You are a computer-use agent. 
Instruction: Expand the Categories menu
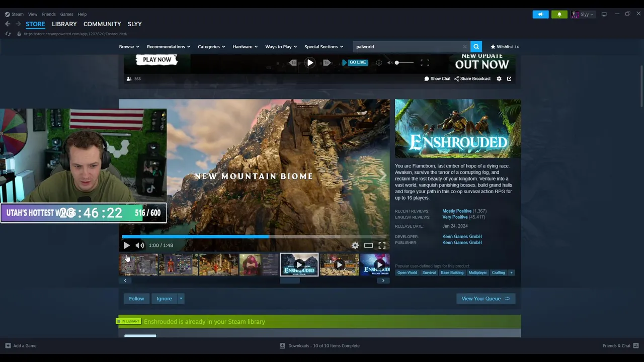tap(211, 47)
